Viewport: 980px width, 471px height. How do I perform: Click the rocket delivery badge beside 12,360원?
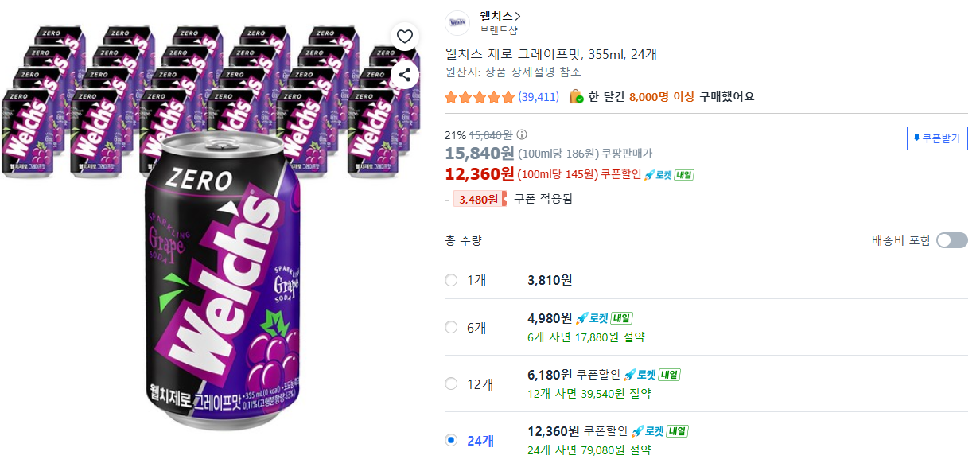coord(668,174)
